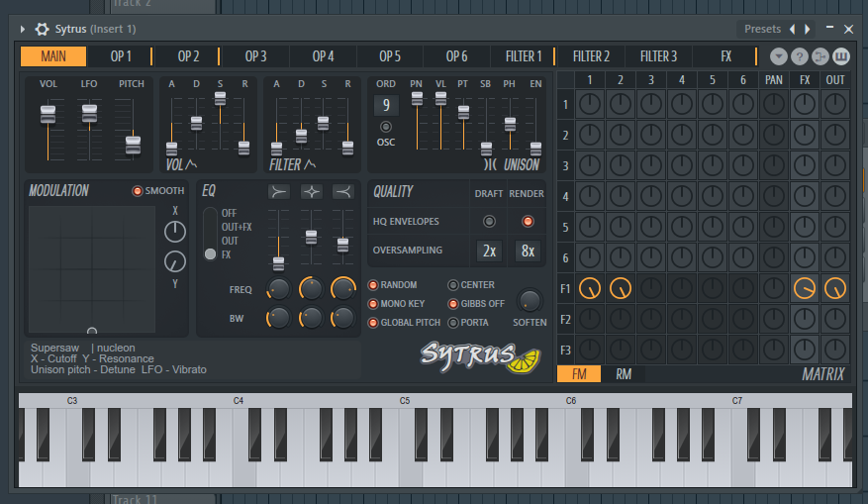Toggle the RANDOM option

(x=373, y=285)
